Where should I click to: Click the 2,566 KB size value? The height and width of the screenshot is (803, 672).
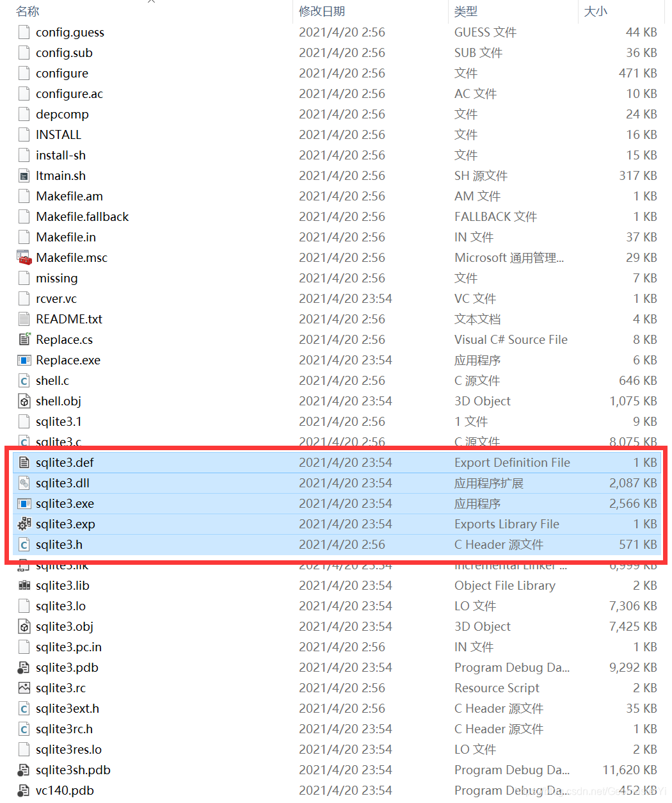633,503
